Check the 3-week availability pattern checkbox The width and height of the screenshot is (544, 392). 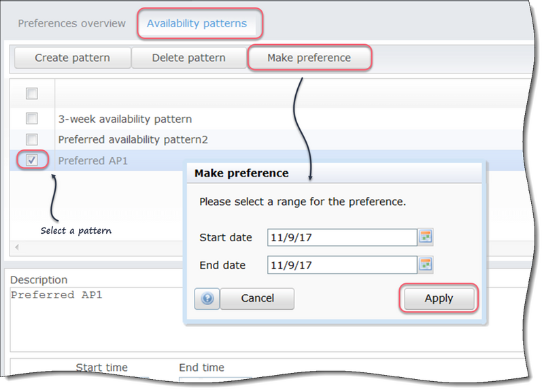[31, 119]
